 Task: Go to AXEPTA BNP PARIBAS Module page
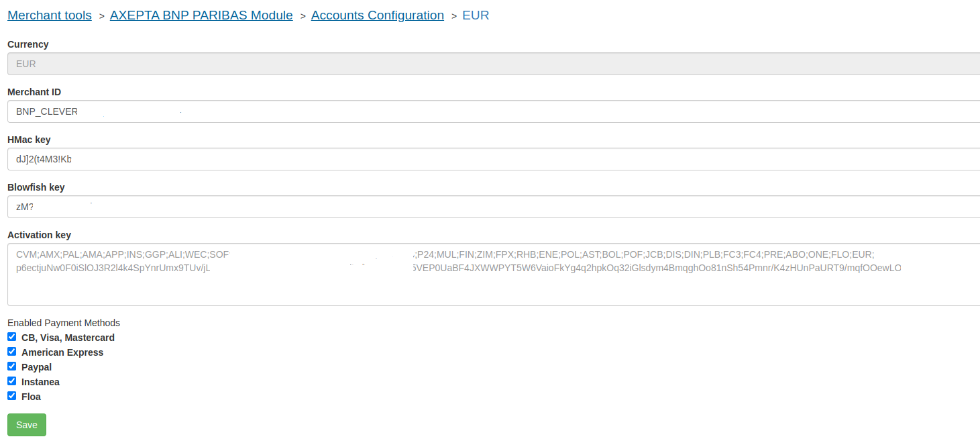click(201, 15)
